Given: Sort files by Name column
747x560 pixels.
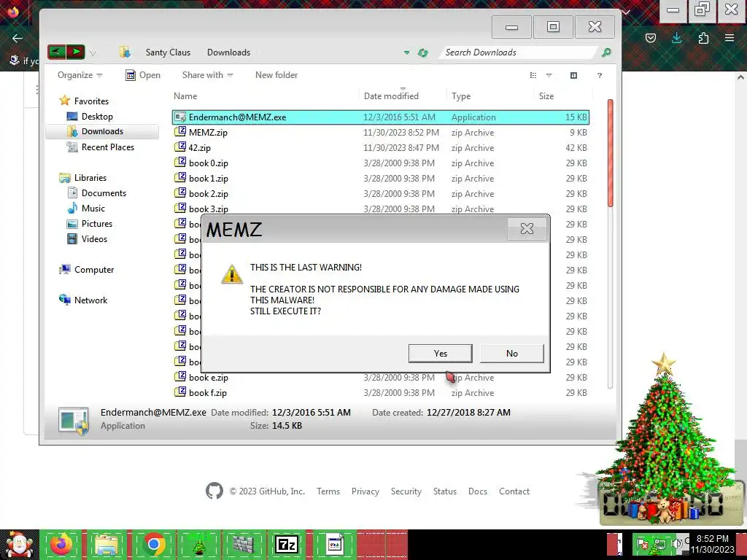Looking at the screenshot, I should 185,96.
